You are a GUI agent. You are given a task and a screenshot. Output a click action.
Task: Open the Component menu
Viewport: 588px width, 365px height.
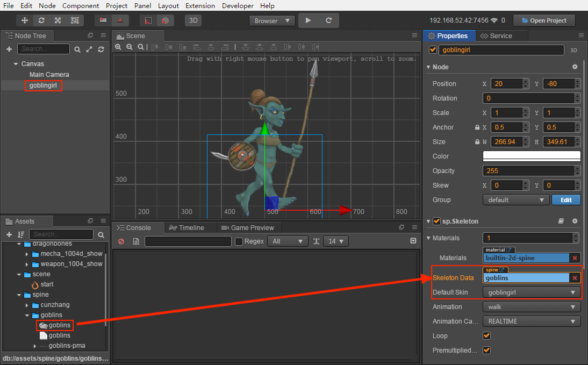(81, 5)
